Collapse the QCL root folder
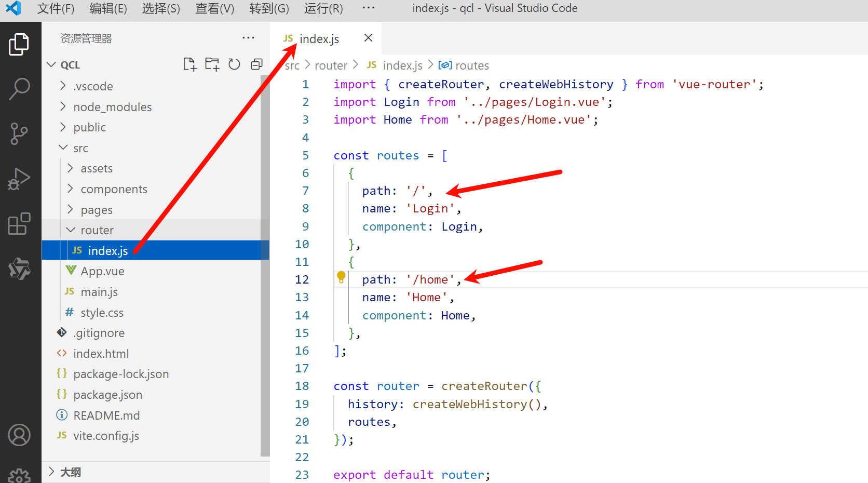Image resolution: width=868 pixels, height=483 pixels. 155,65
